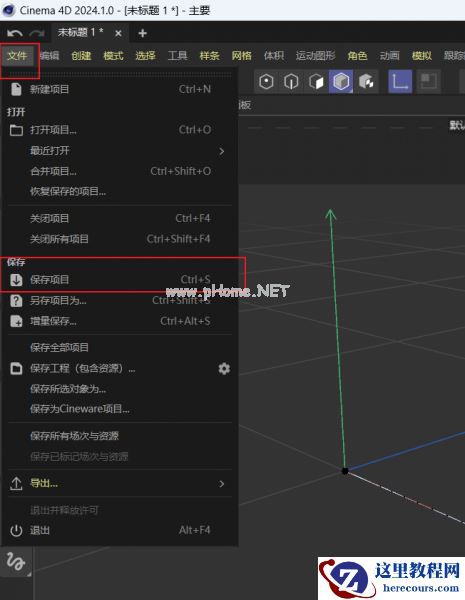Select the edges mode icon
Viewport: 465px width, 600px height.
(x=291, y=82)
